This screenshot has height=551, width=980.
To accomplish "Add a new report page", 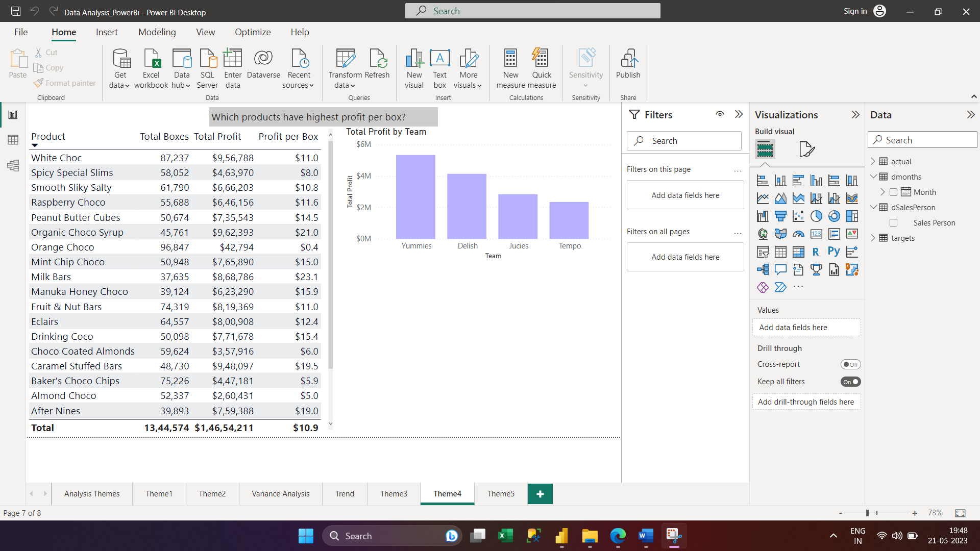I will pos(540,494).
